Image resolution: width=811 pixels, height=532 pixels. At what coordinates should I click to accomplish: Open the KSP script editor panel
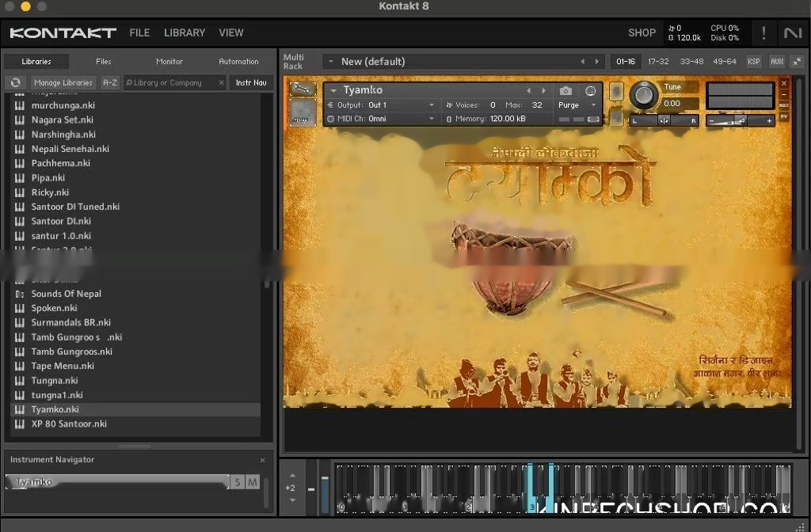pos(753,61)
